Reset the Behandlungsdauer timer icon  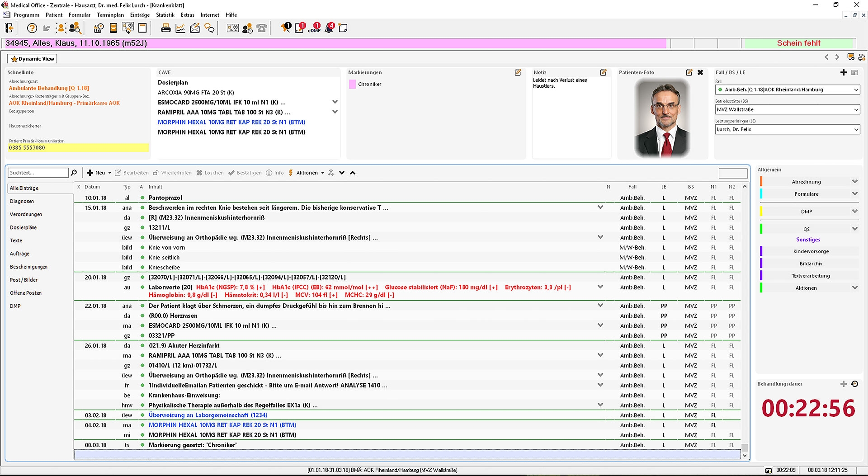tap(854, 384)
